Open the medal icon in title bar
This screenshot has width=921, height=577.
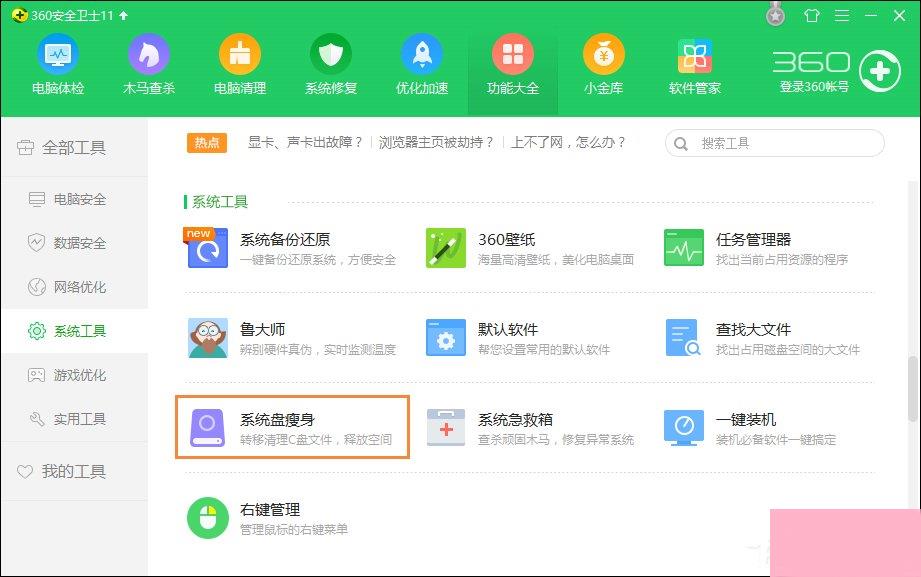[x=775, y=15]
